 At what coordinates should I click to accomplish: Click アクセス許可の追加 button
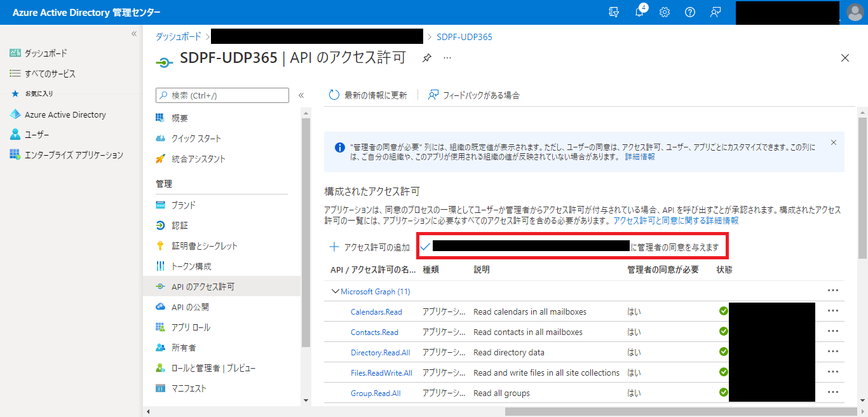[369, 247]
